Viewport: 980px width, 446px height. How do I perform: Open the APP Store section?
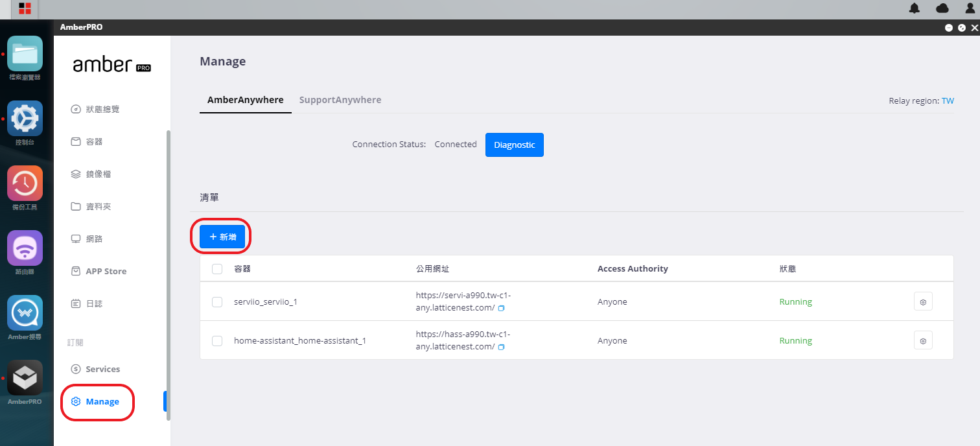(x=99, y=271)
